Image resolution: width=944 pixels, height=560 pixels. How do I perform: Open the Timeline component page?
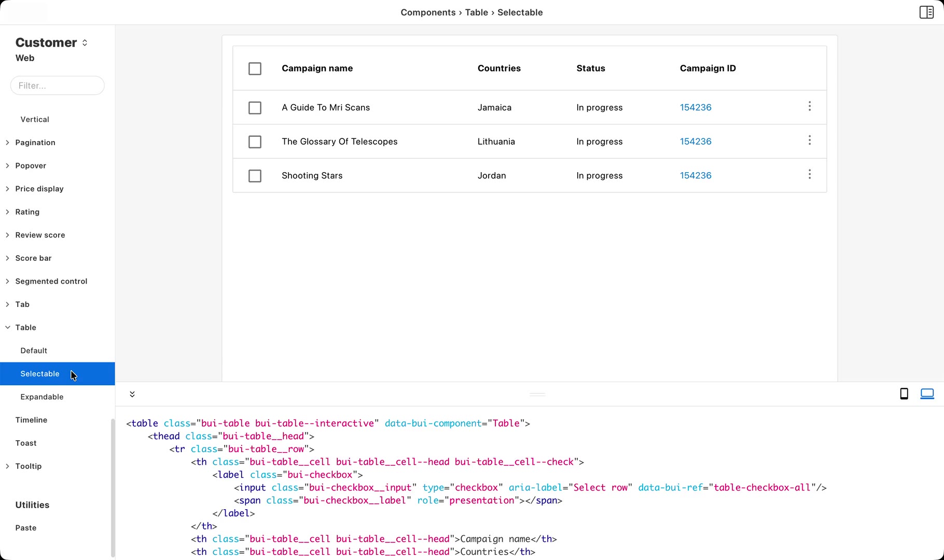pyautogui.click(x=31, y=420)
